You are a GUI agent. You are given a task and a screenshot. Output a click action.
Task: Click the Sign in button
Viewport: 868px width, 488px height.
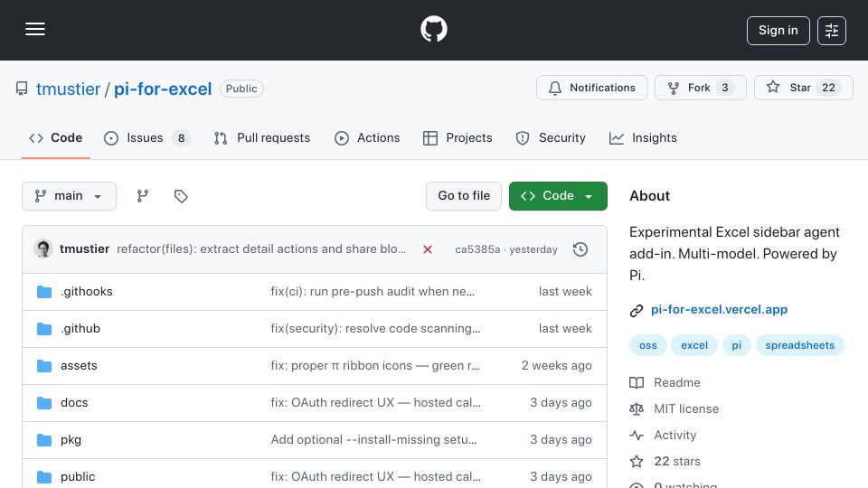778,31
